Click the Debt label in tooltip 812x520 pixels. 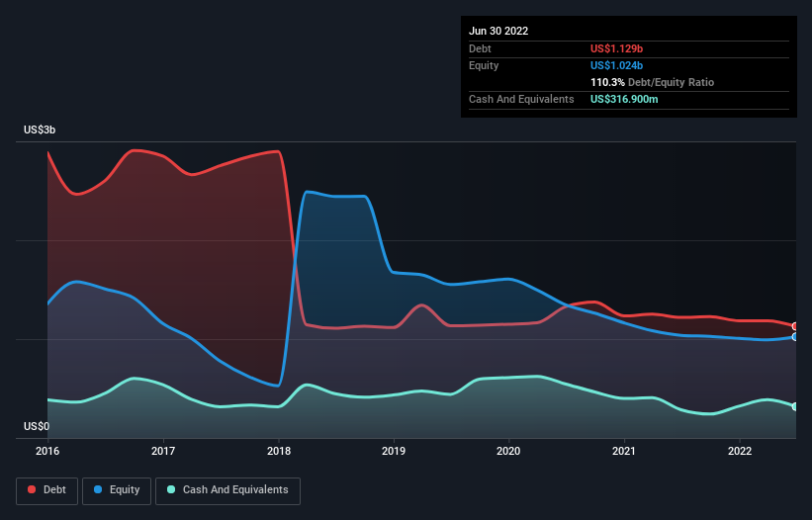click(x=480, y=48)
